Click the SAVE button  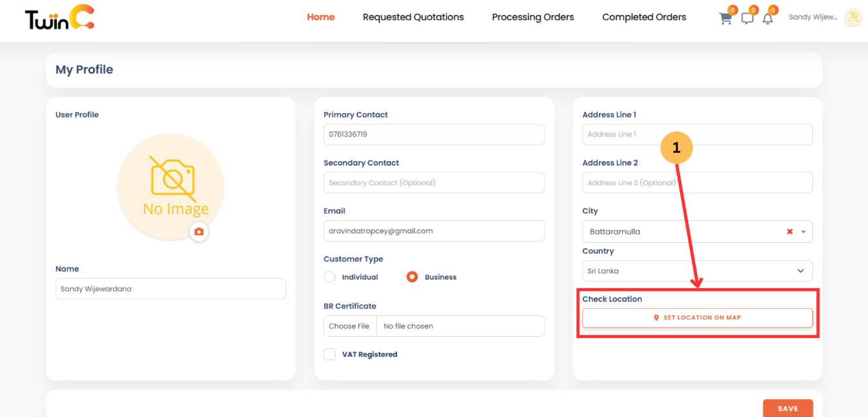click(788, 408)
